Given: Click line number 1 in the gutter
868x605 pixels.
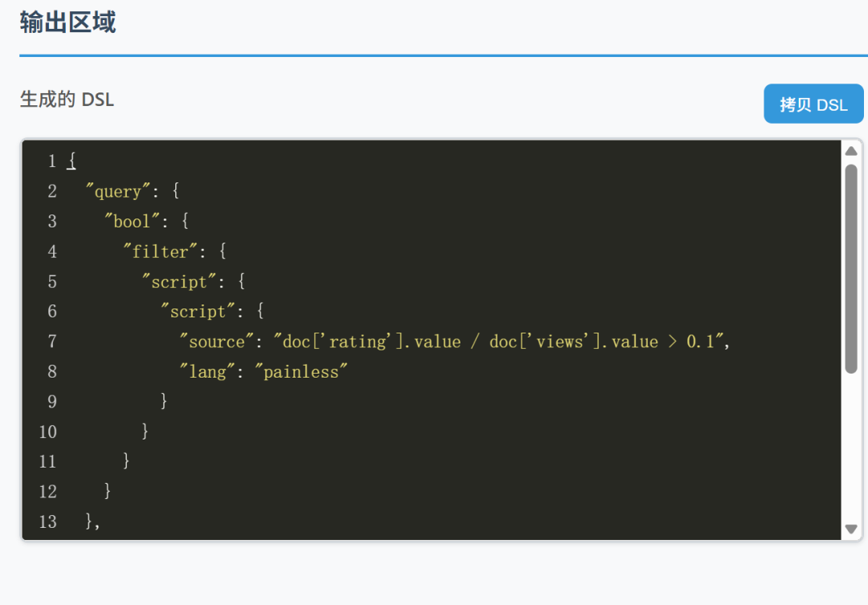Looking at the screenshot, I should (51, 161).
